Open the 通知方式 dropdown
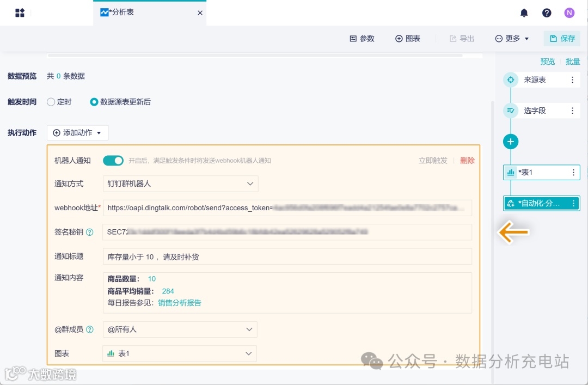Image resolution: width=588 pixels, height=385 pixels. [180, 184]
